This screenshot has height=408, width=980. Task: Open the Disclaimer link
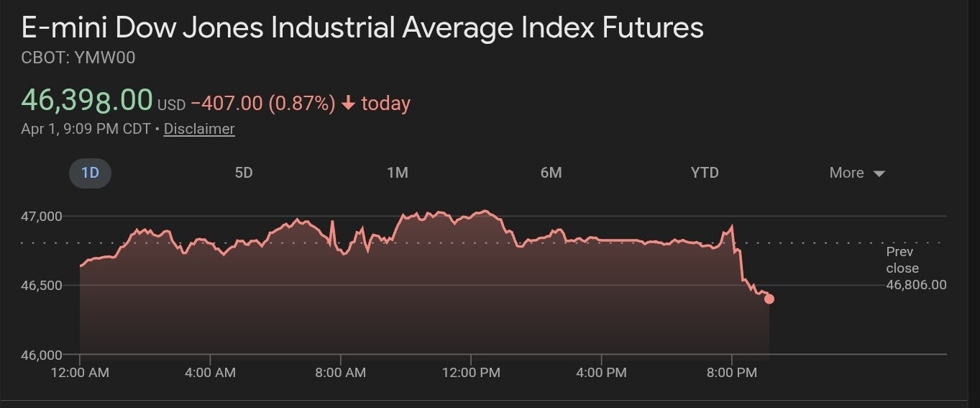click(199, 130)
